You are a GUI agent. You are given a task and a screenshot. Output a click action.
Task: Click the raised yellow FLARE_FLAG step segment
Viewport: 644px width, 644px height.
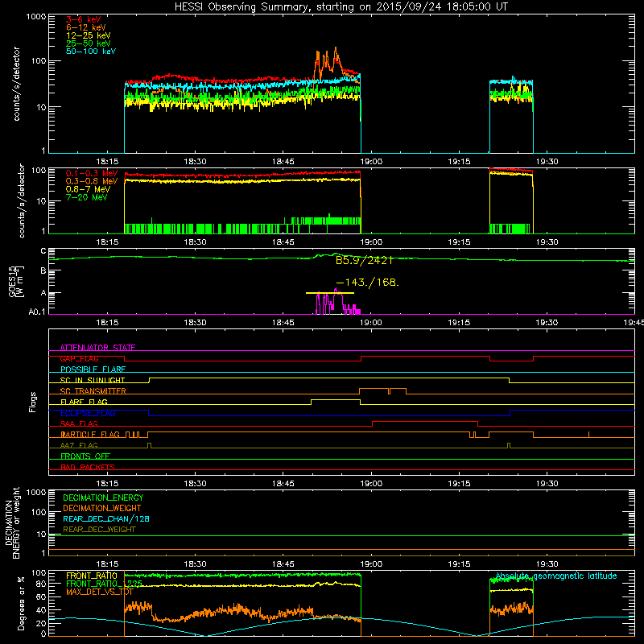click(336, 399)
